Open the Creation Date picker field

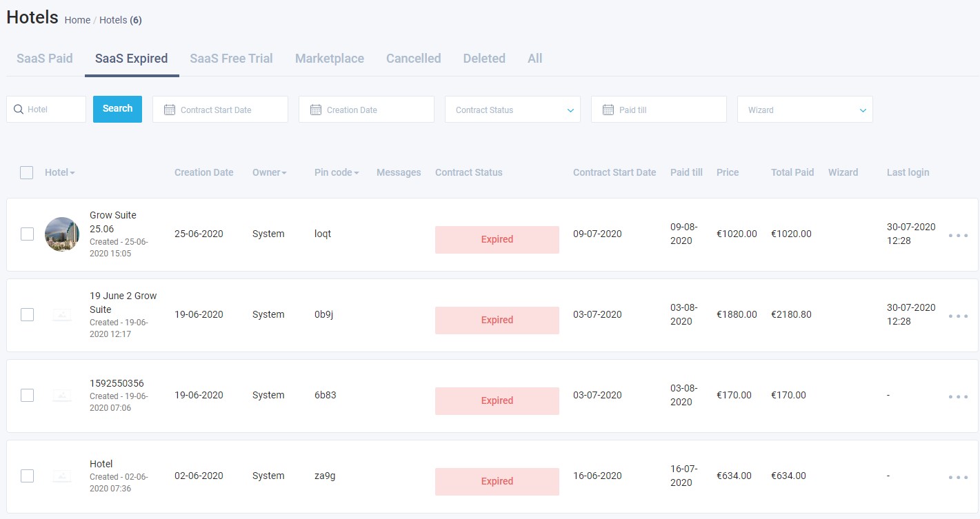pos(366,110)
